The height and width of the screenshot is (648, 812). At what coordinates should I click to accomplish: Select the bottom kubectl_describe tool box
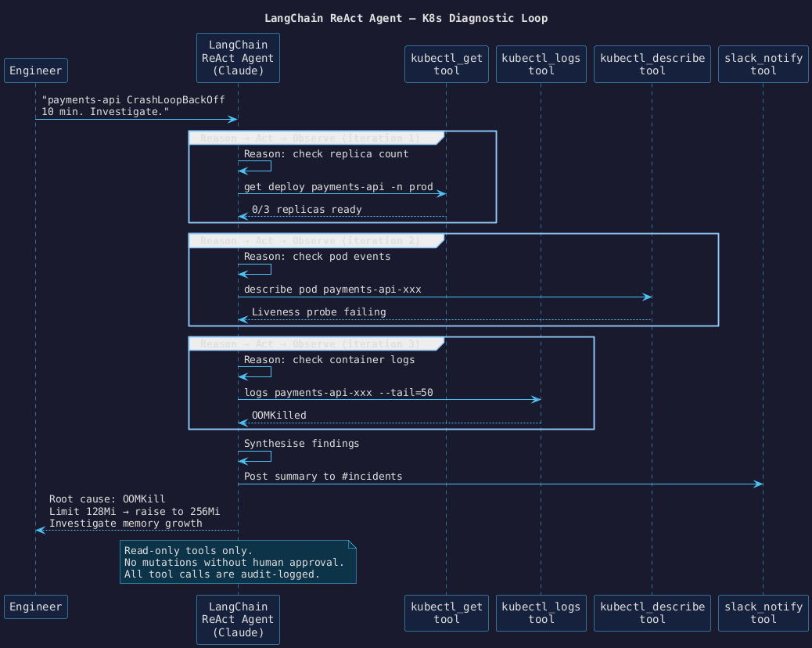tap(652, 613)
